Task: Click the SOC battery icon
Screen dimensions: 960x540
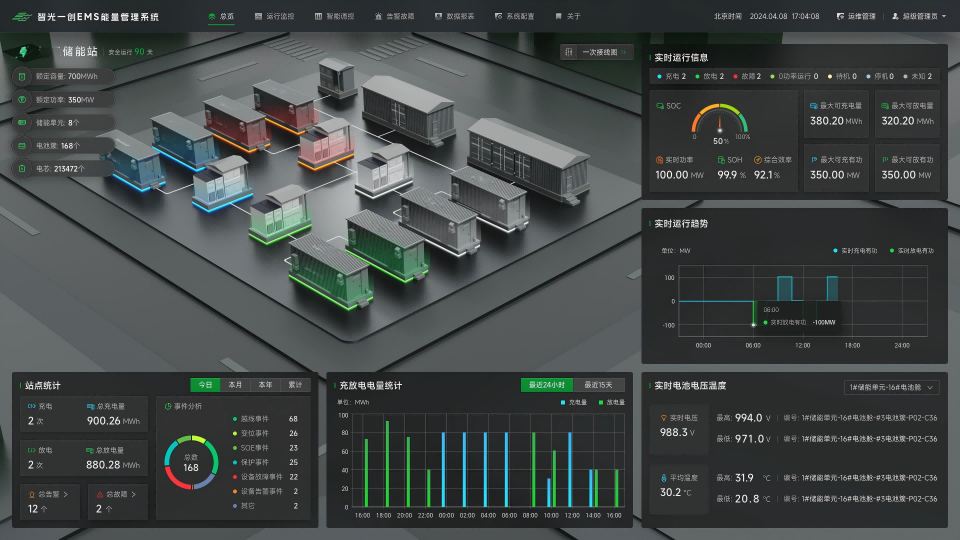Action: 660,105
